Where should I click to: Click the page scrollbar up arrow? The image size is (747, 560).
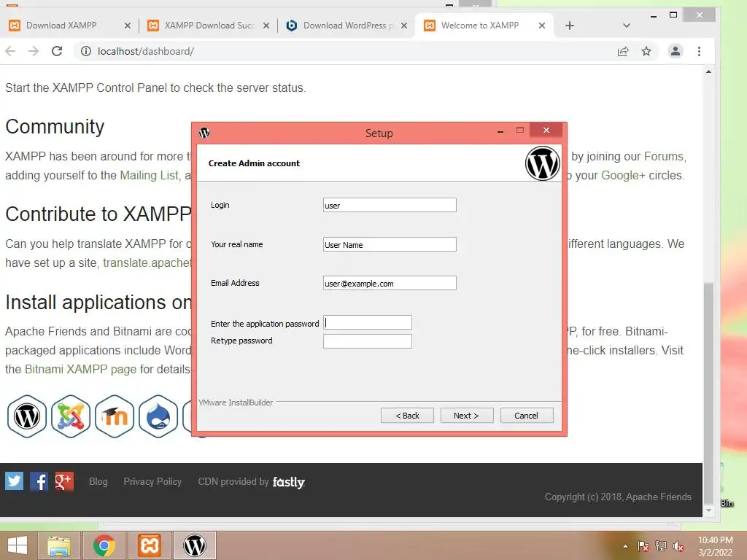coord(708,72)
